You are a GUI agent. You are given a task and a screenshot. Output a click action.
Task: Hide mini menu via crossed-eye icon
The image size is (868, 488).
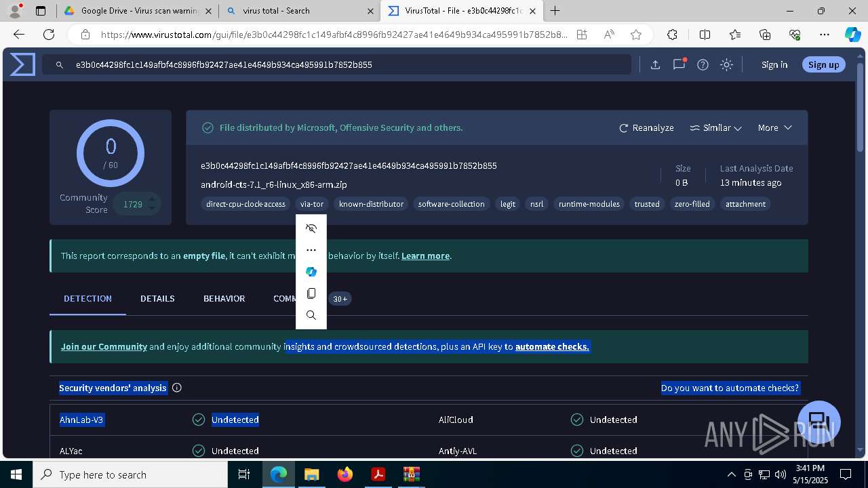click(x=311, y=228)
